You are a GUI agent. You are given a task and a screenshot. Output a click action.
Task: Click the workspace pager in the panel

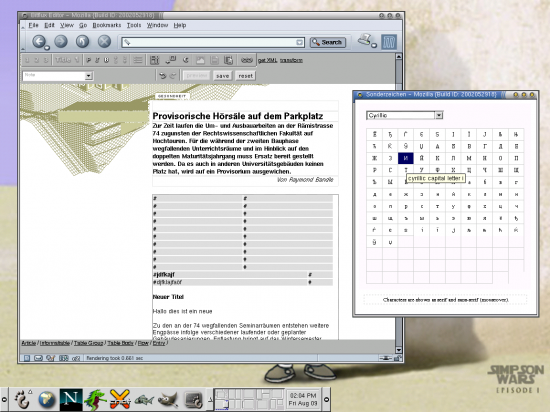[x=249, y=399]
